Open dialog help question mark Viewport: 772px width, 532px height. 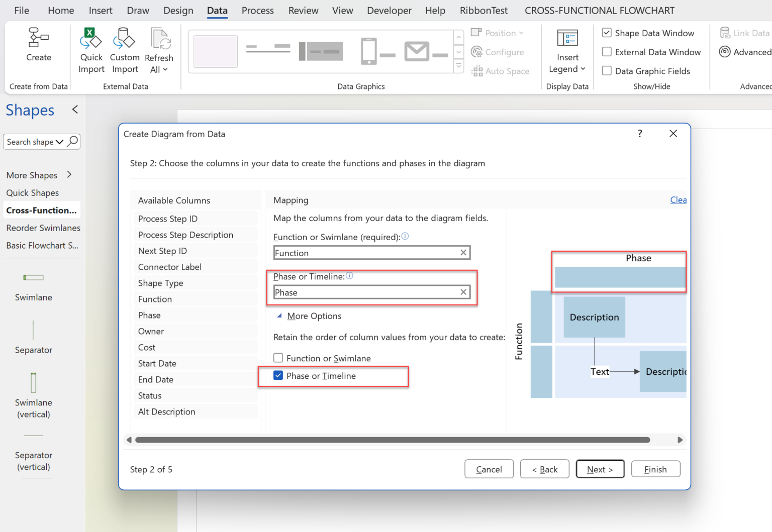tap(640, 134)
